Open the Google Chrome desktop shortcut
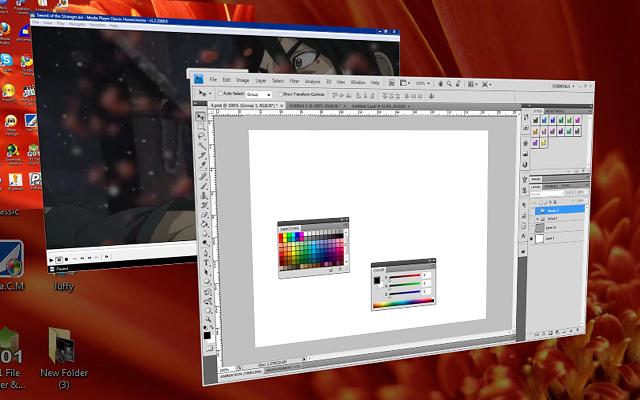Image resolution: width=640 pixels, height=400 pixels. click(27, 61)
